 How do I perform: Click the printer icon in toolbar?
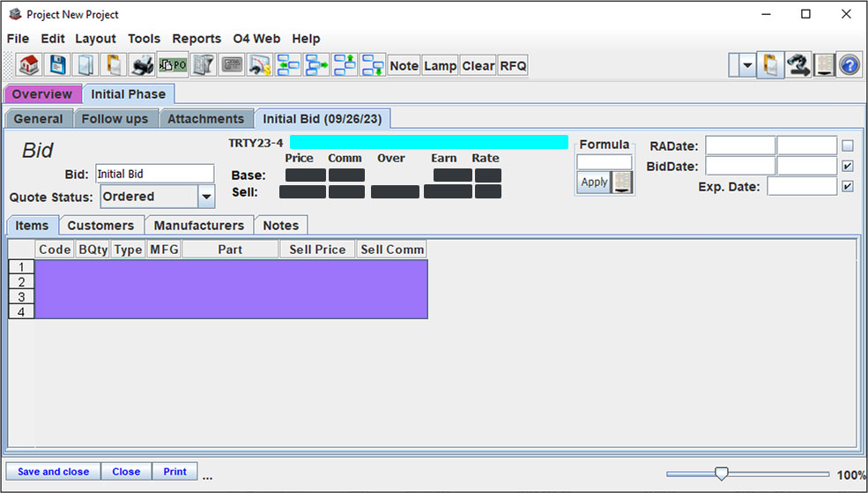[141, 65]
